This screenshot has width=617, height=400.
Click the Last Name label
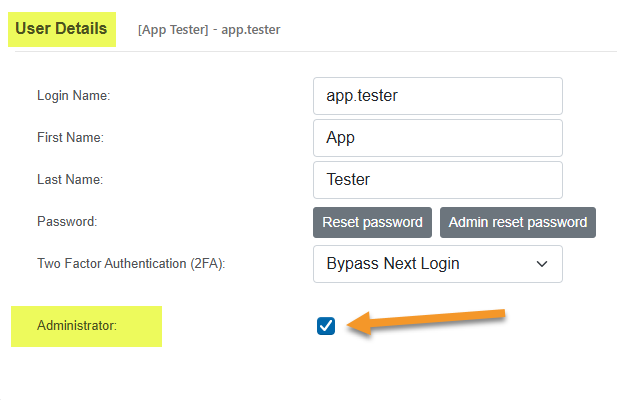[70, 180]
